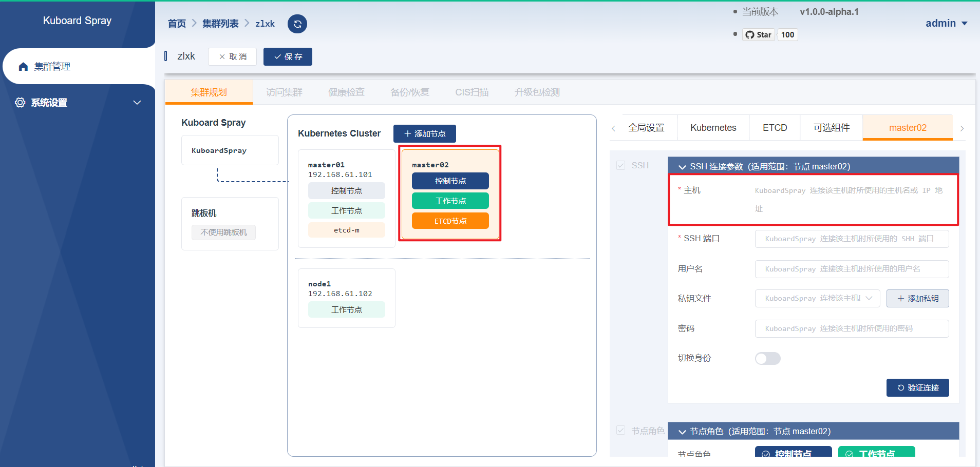Click the 保存 button
Screen dimensions: 980x467
[x=288, y=56]
